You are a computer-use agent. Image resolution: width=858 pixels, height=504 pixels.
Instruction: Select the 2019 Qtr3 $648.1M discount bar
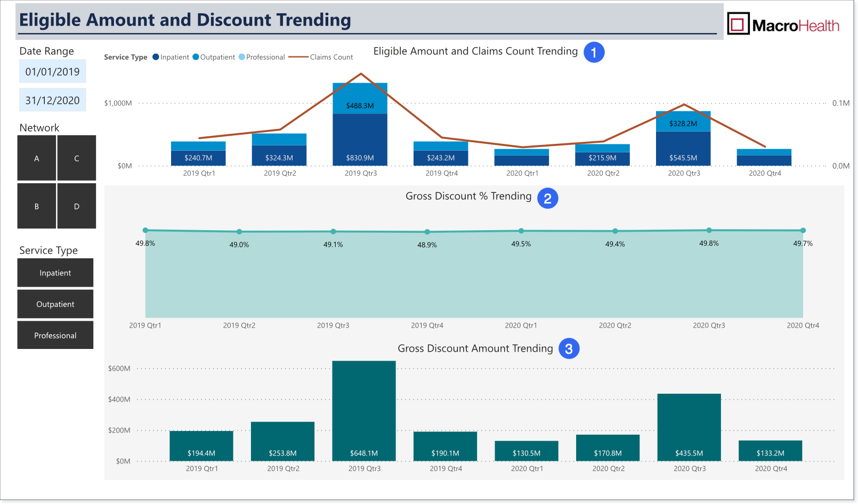364,411
